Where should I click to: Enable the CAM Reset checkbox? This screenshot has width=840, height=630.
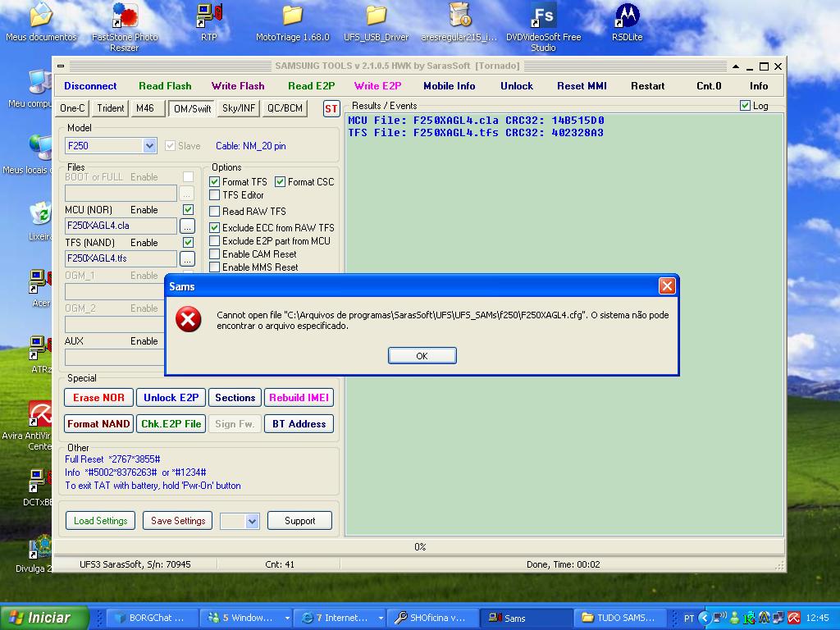[215, 254]
